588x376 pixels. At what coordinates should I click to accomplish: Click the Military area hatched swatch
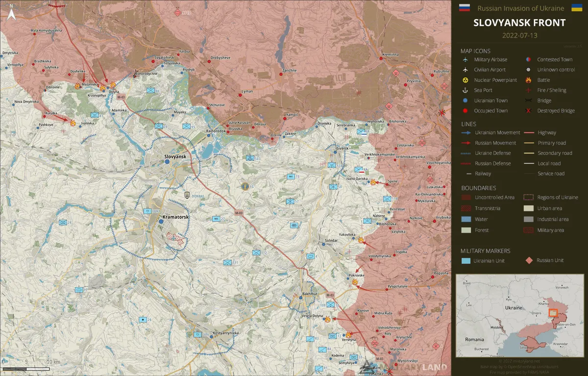[529, 230]
